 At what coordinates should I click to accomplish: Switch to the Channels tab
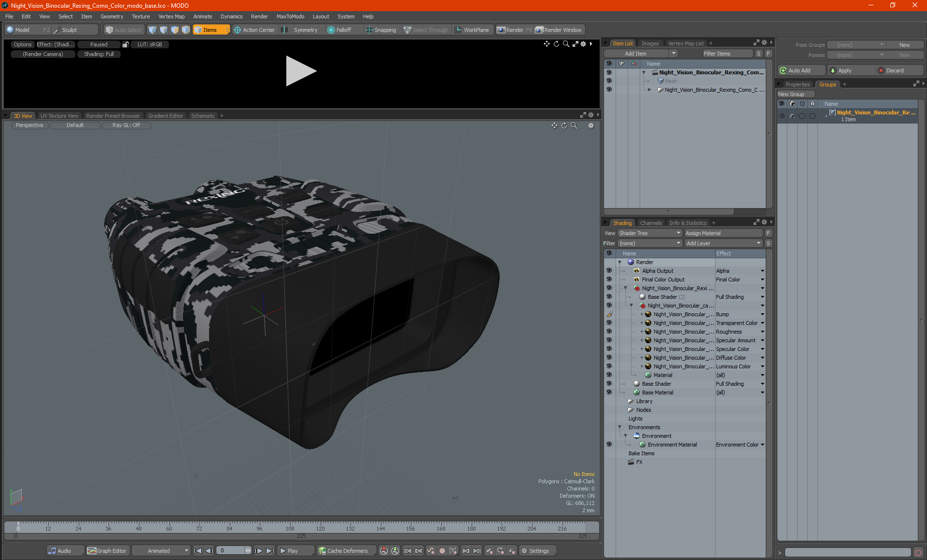pyautogui.click(x=651, y=223)
